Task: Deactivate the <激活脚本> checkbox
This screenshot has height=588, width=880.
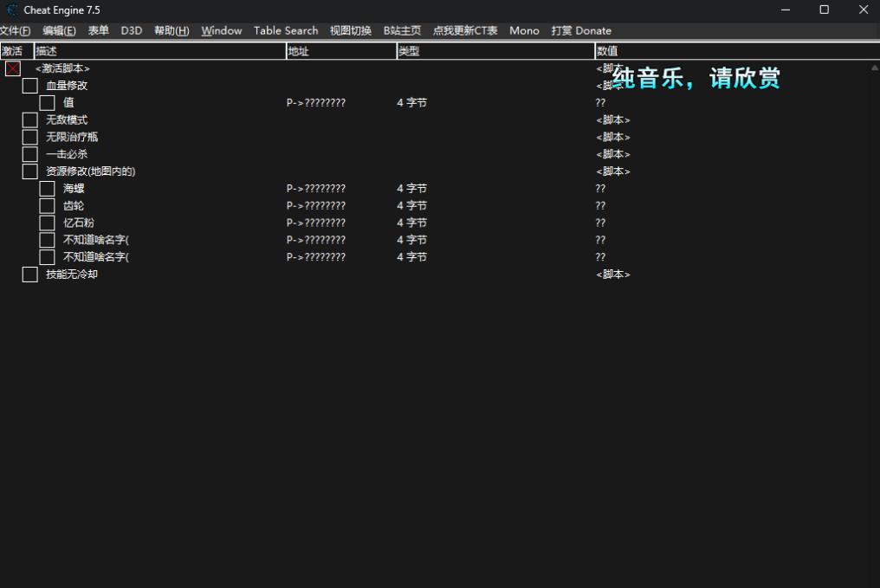Action: [x=13, y=68]
